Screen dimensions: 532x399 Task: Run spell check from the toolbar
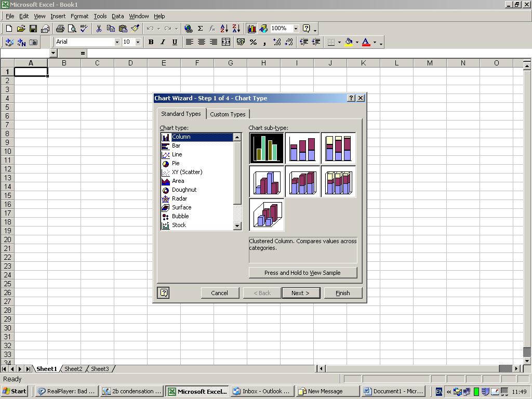[84, 29]
